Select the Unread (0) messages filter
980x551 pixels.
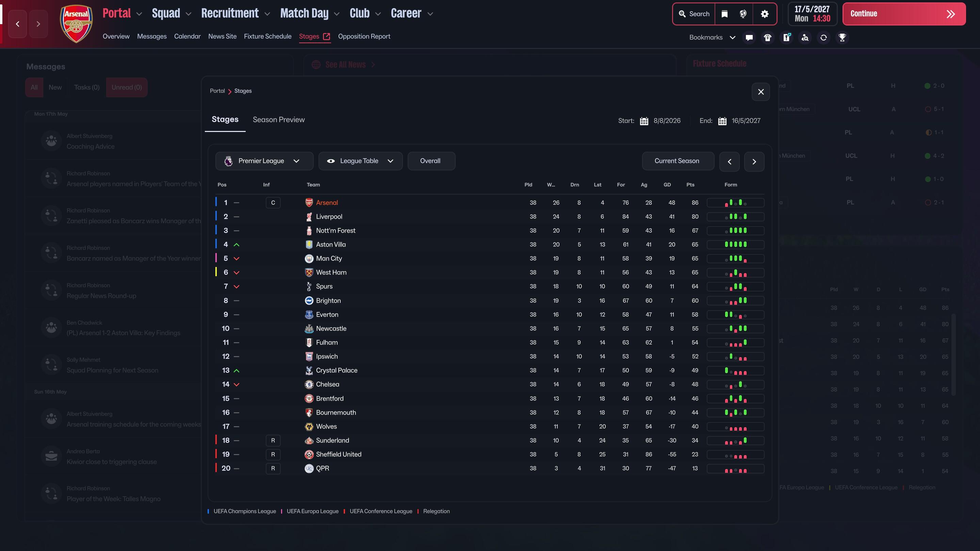tap(127, 87)
